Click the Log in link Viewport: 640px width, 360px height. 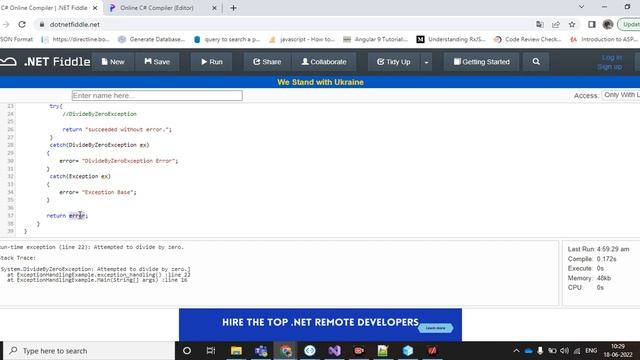pyautogui.click(x=611, y=58)
